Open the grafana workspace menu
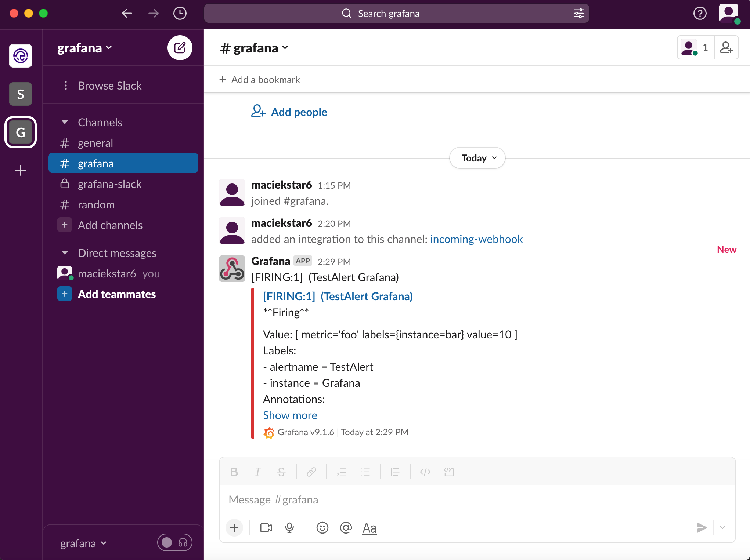The height and width of the screenshot is (560, 750). (85, 48)
